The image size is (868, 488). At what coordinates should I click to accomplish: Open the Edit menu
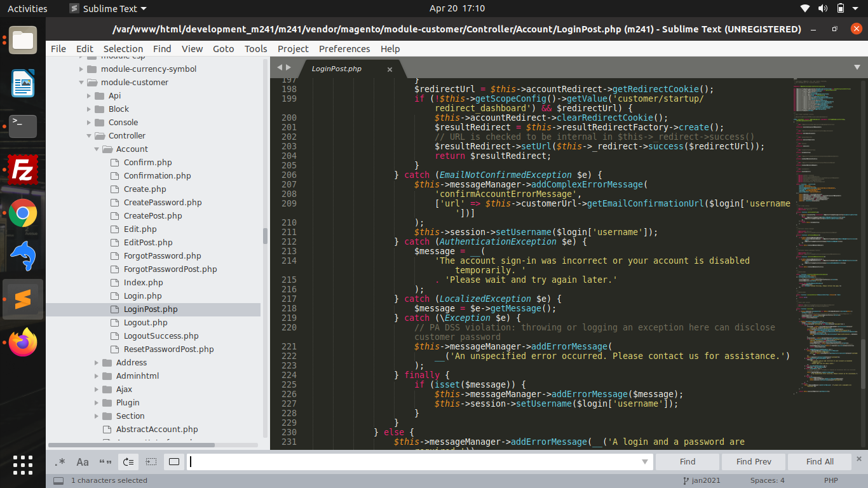click(x=85, y=49)
